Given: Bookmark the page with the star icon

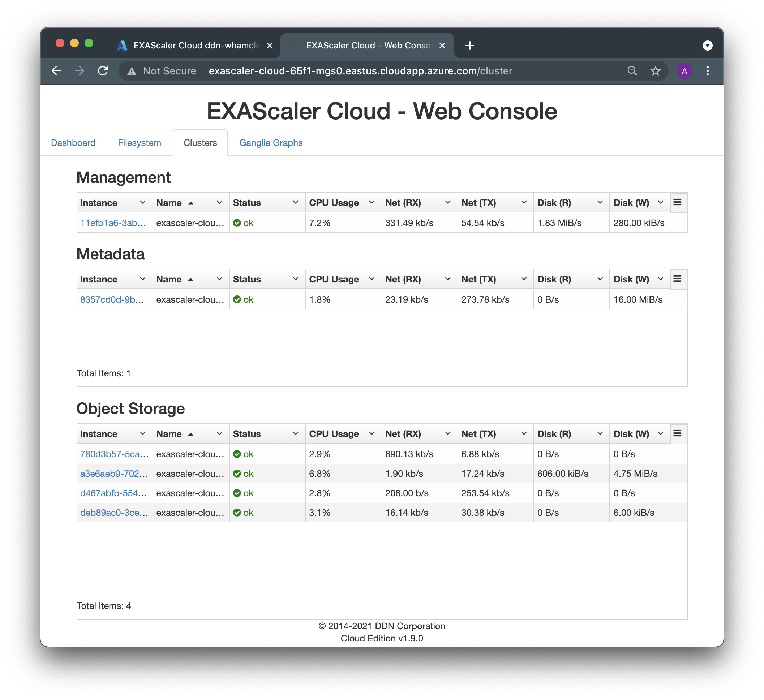Looking at the screenshot, I should pos(655,71).
